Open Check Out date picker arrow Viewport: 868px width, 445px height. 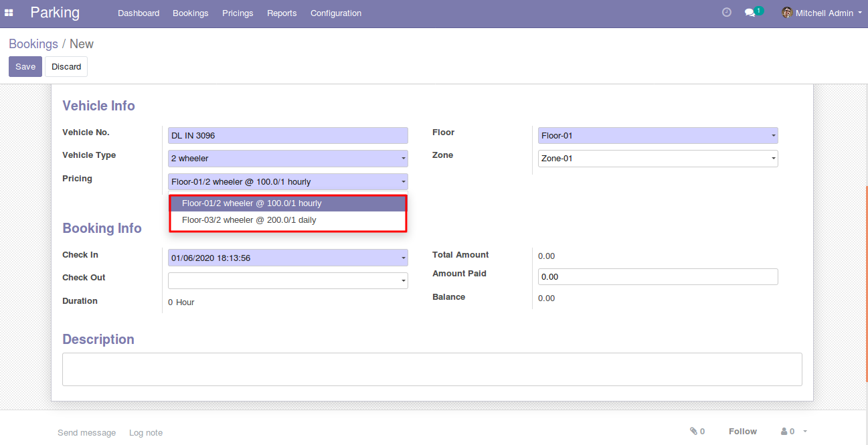pos(404,280)
